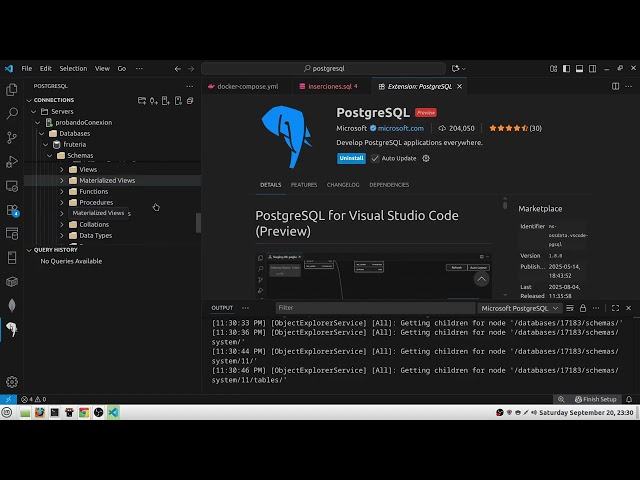Click the scroll-to-top round arrow button
Screen dimensions: 640x480
481,279
